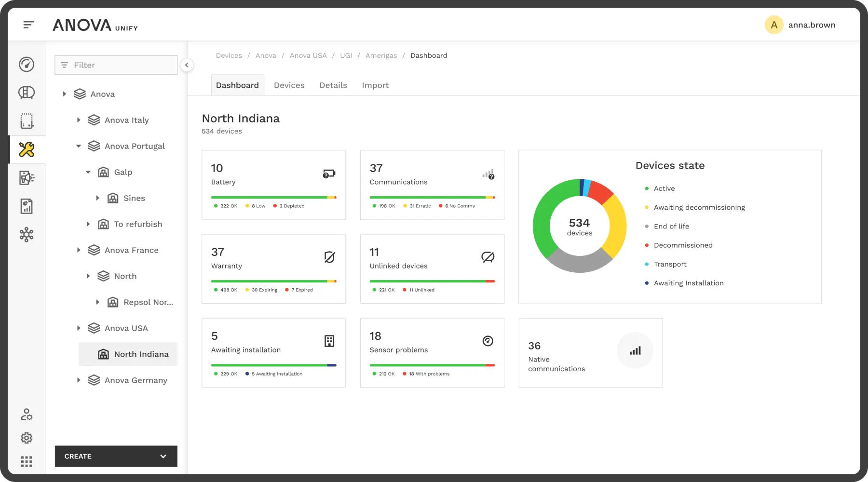Toggle Active legend item in Devices state
Viewport: 868px width, 482px height.
(x=664, y=188)
